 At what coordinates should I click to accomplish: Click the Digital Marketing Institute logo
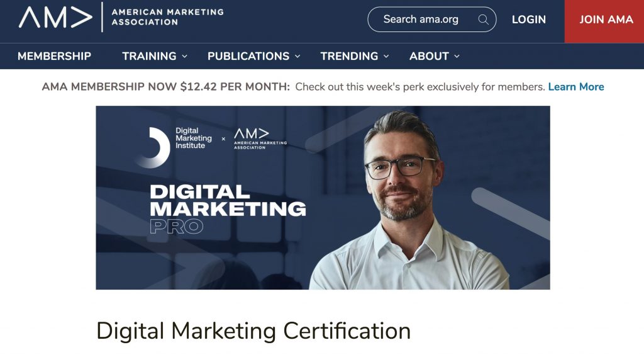tap(174, 147)
